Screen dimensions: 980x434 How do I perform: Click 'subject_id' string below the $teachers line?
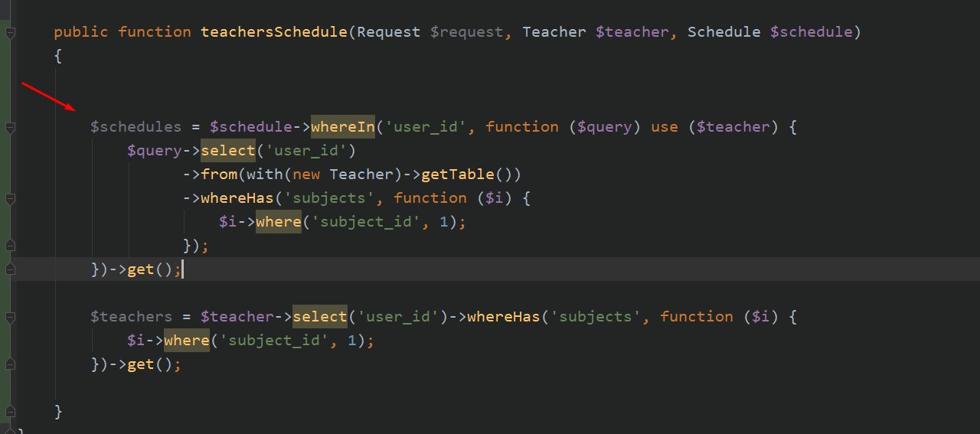tap(274, 341)
